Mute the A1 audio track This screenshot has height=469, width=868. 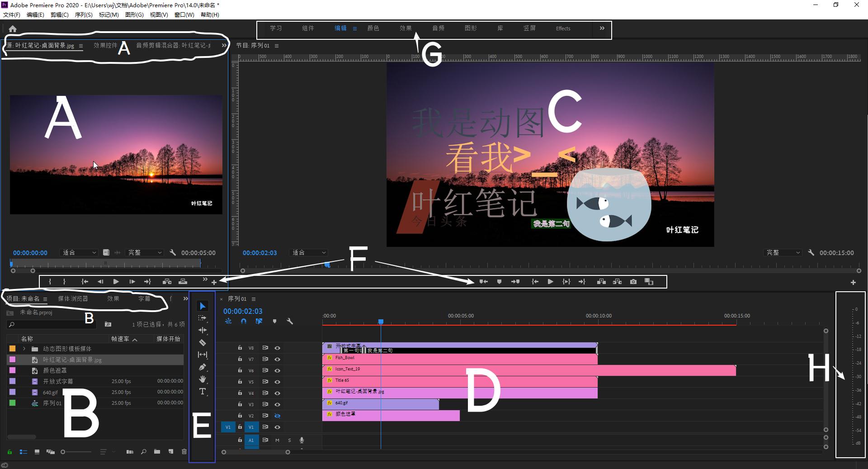(x=277, y=440)
